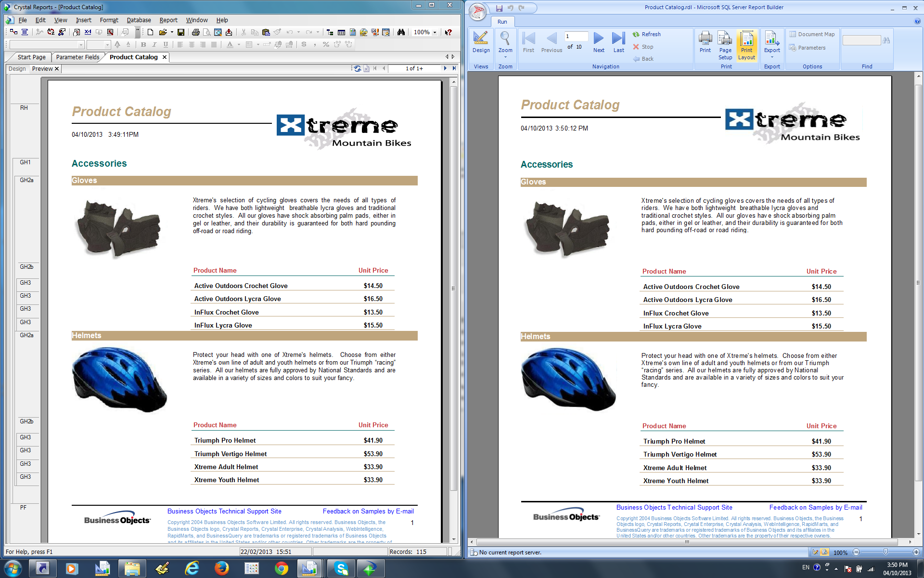This screenshot has width=924, height=578.
Task: Expand the font color dropdown arrow
Action: [x=239, y=44]
